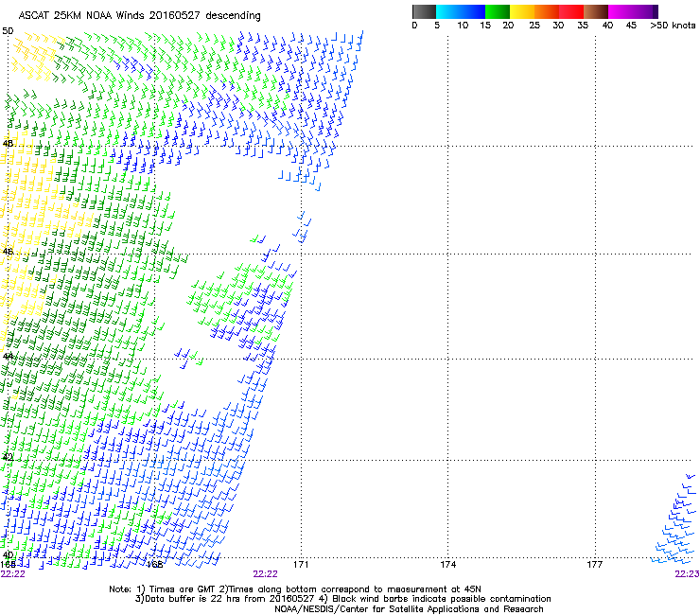This screenshot has width=700, height=615.
Task: Click the gray 0-5 knots color segment
Action: point(424,11)
